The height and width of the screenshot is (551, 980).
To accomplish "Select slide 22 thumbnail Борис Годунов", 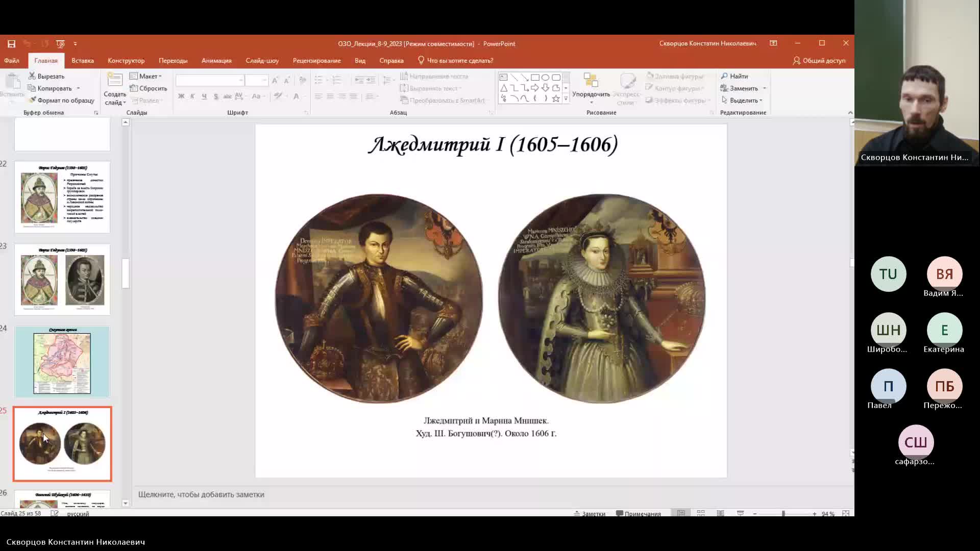I will [62, 197].
